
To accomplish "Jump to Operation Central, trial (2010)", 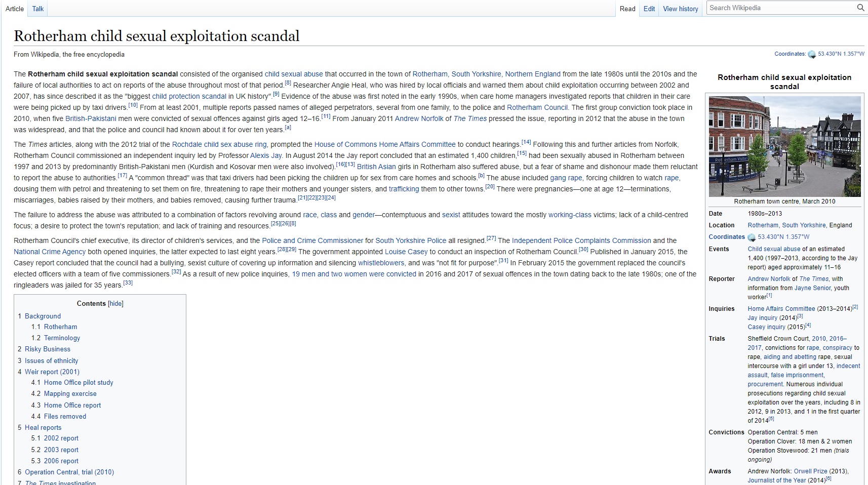I will pos(69,472).
